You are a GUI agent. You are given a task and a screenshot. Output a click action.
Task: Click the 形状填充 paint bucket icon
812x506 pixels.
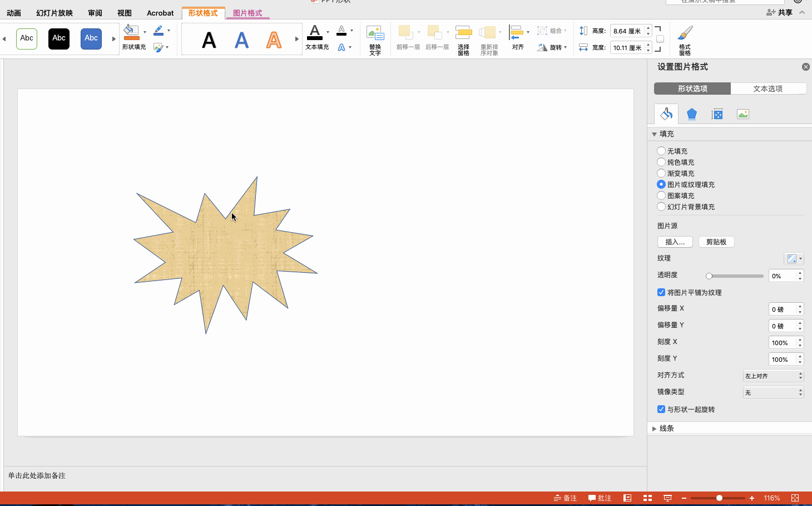click(x=131, y=32)
